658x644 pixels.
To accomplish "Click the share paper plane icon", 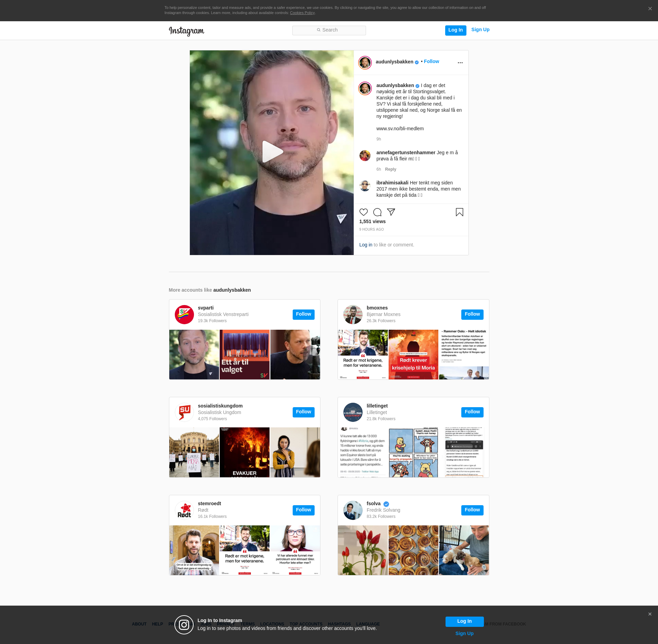I will click(x=391, y=212).
